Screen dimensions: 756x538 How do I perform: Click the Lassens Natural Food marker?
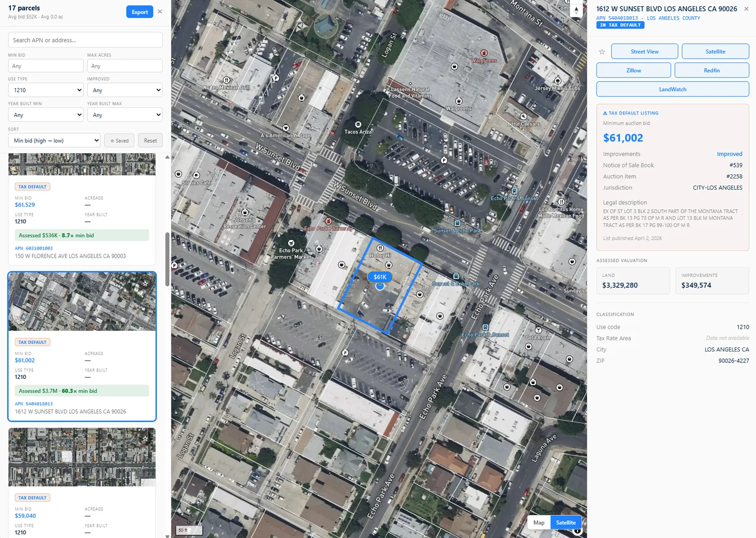coord(410,84)
